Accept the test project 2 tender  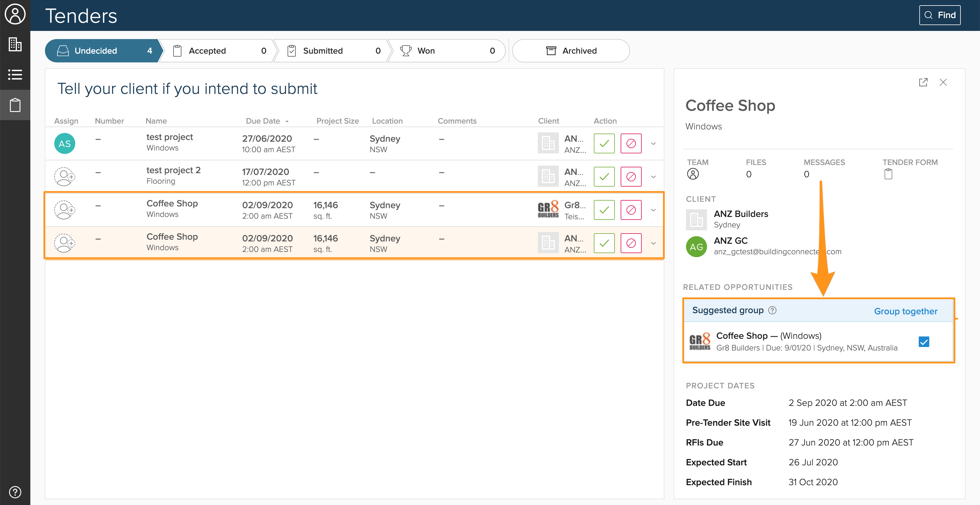point(604,176)
